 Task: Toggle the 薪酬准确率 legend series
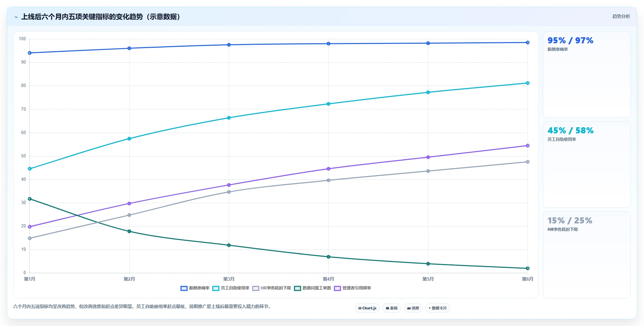[x=195, y=288]
